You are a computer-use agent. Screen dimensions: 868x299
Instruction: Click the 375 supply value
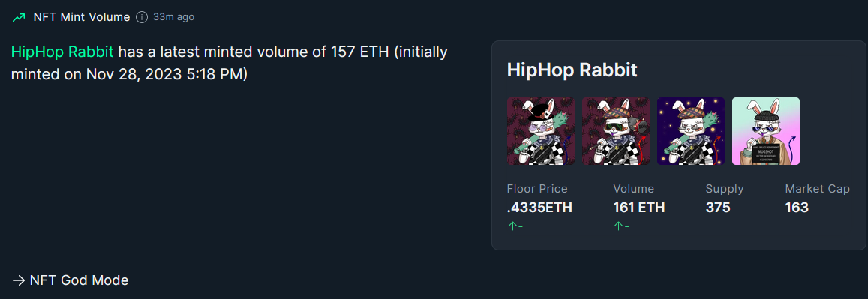[x=718, y=208]
